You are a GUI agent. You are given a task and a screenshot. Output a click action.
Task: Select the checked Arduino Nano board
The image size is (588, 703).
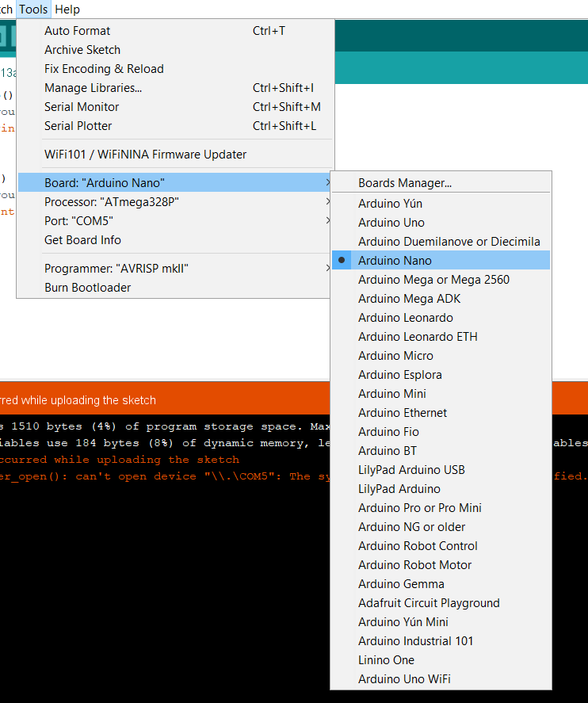[441, 261]
